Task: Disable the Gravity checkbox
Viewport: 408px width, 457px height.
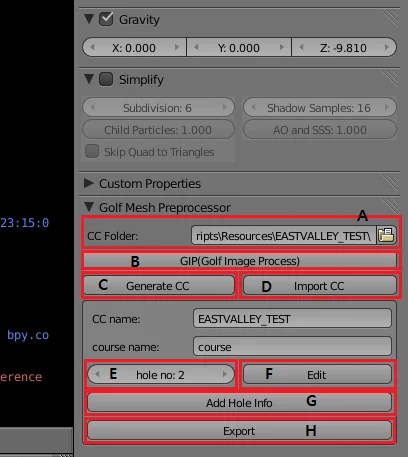Action: point(106,19)
